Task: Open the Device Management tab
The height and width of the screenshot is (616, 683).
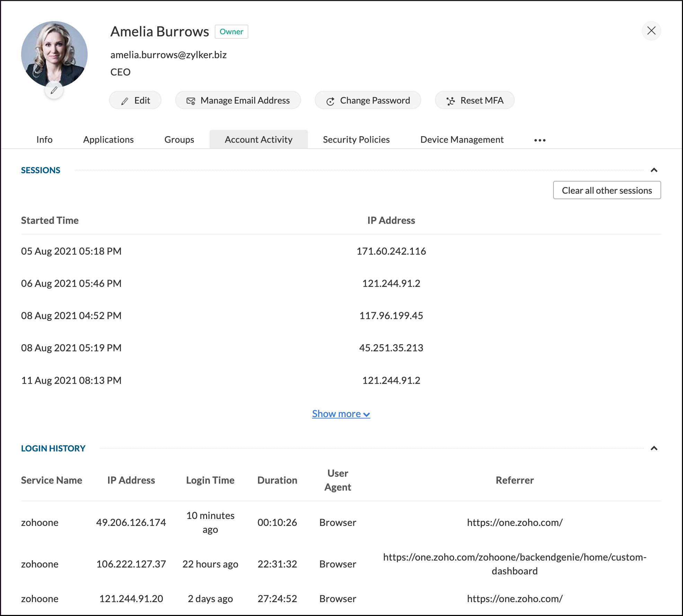Action: click(462, 140)
